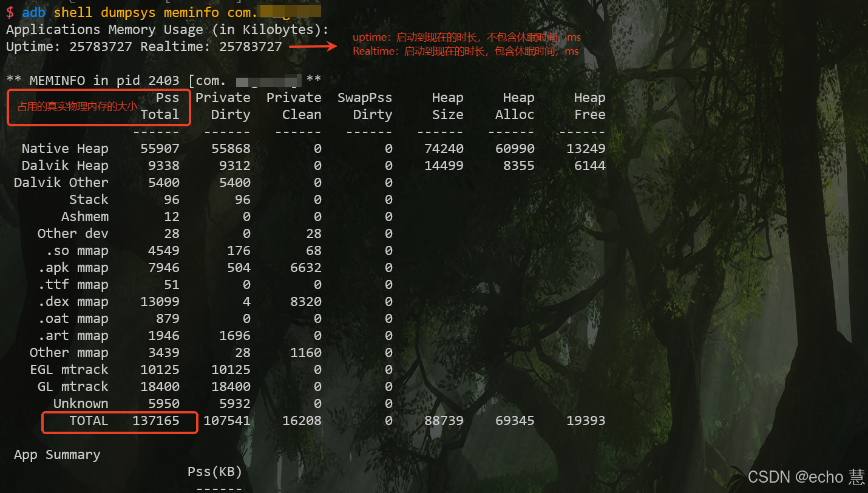Image resolution: width=868 pixels, height=493 pixels.
Task: Click .art mmap Private Dirty value 1696
Action: point(235,335)
